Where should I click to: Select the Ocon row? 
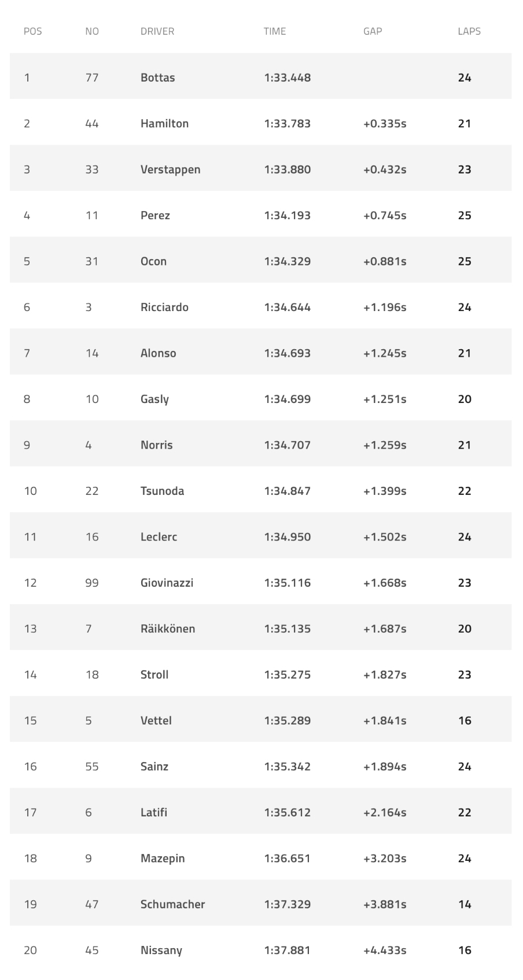coord(261,261)
